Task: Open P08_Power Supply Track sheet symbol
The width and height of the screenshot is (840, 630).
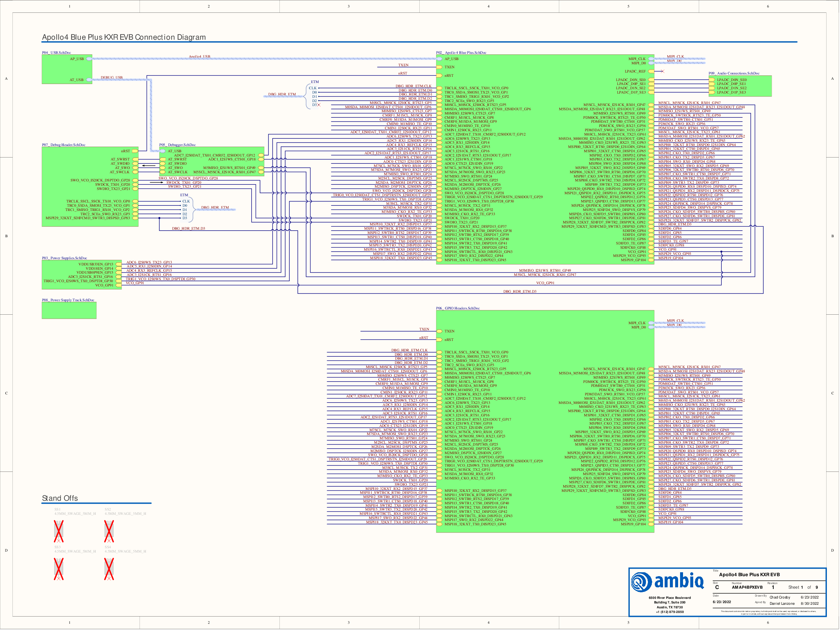Action: [69, 310]
